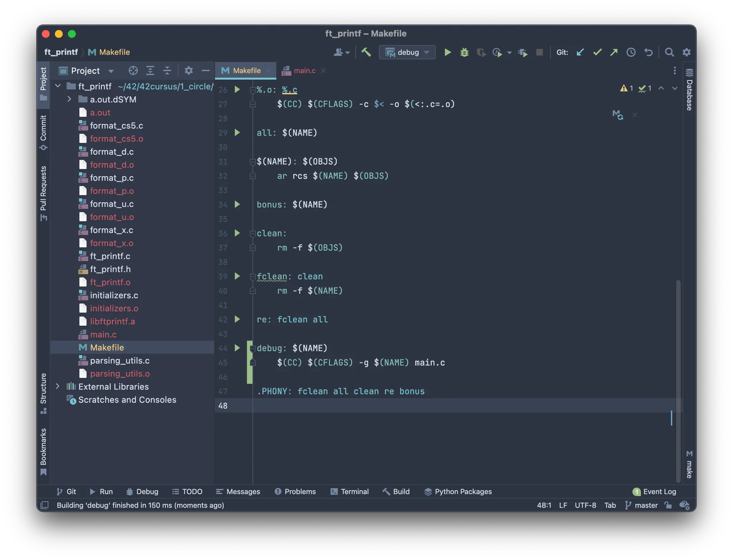
Task: Toggle the Database side panel
Action: (689, 89)
